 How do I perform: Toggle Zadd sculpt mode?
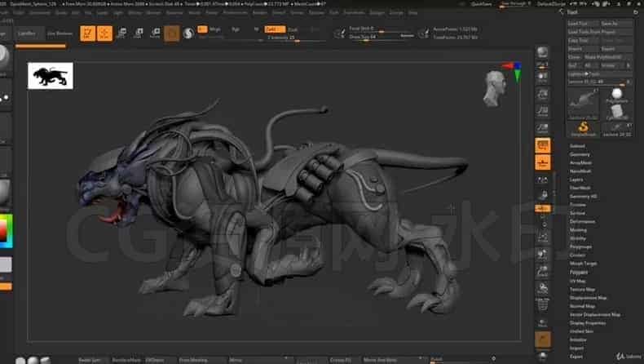pyautogui.click(x=275, y=29)
